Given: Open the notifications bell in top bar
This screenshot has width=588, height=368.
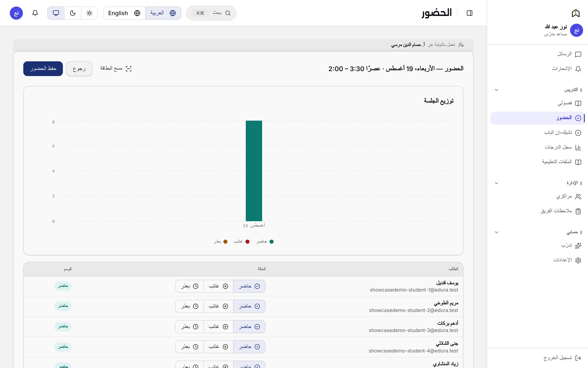Looking at the screenshot, I should (35, 13).
